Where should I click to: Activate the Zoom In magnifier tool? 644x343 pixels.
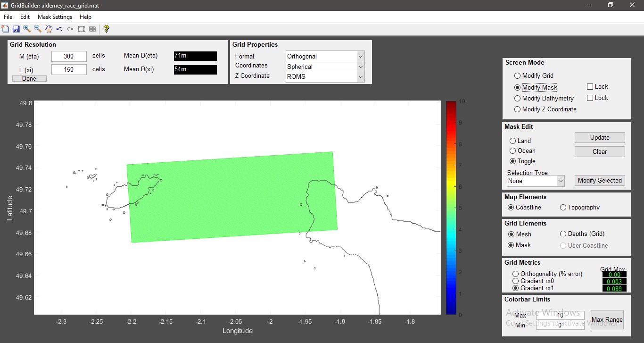click(x=27, y=29)
